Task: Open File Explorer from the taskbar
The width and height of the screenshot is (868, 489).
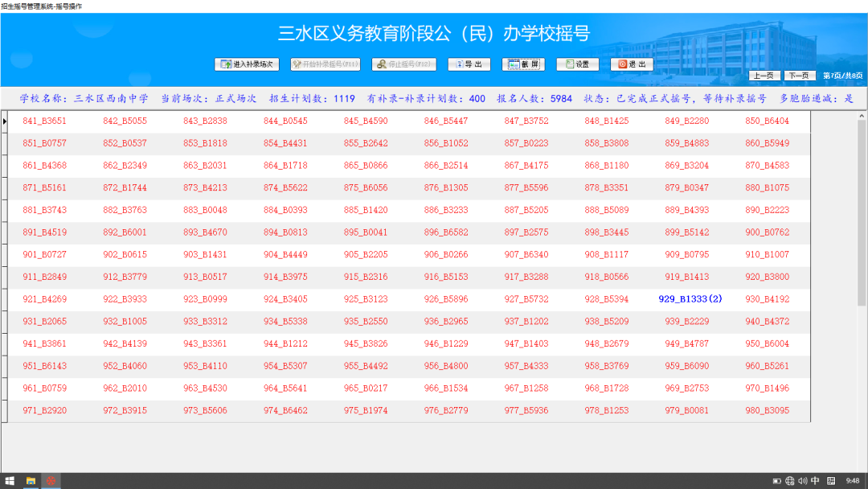Action: pos(31,481)
